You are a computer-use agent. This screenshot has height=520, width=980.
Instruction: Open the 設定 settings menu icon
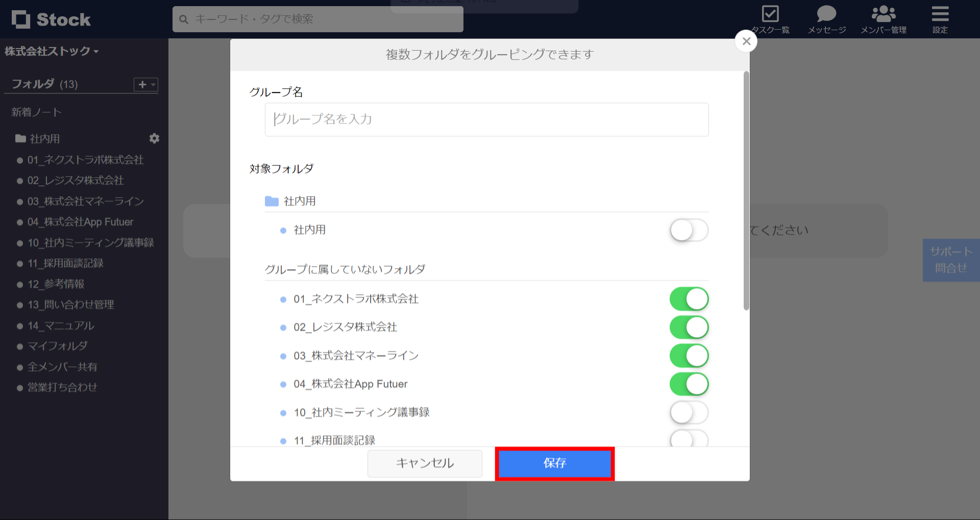pyautogui.click(x=940, y=14)
